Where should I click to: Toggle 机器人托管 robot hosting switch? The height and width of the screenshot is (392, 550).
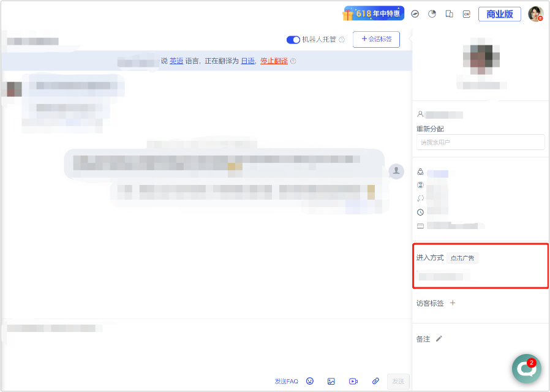point(294,39)
